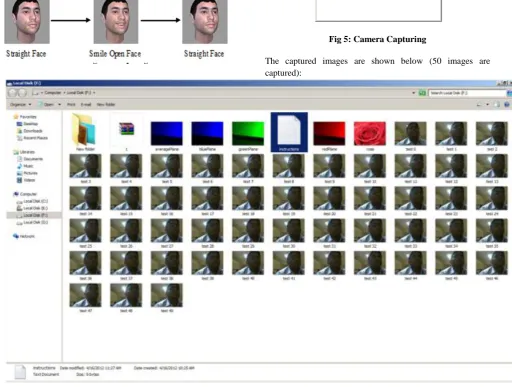Image resolution: width=512 pixels, height=387 pixels.
Task: Select the test 25 image thumbnail
Action: click(85, 230)
